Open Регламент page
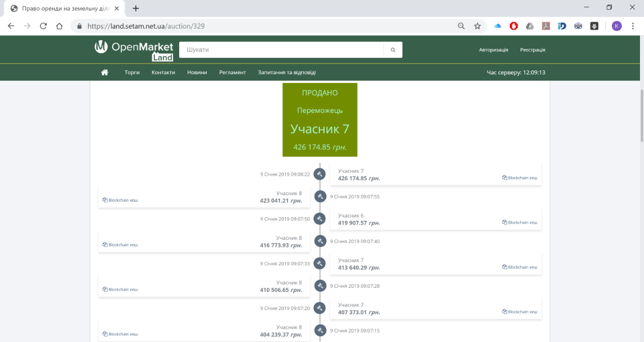 pyautogui.click(x=232, y=72)
